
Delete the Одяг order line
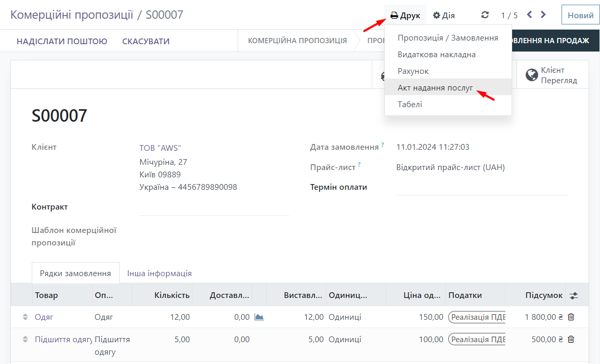571,317
